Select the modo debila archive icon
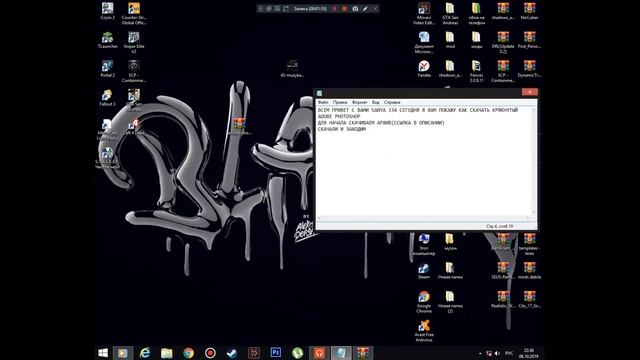Image resolution: width=640 pixels, height=360 pixels. [x=529, y=271]
